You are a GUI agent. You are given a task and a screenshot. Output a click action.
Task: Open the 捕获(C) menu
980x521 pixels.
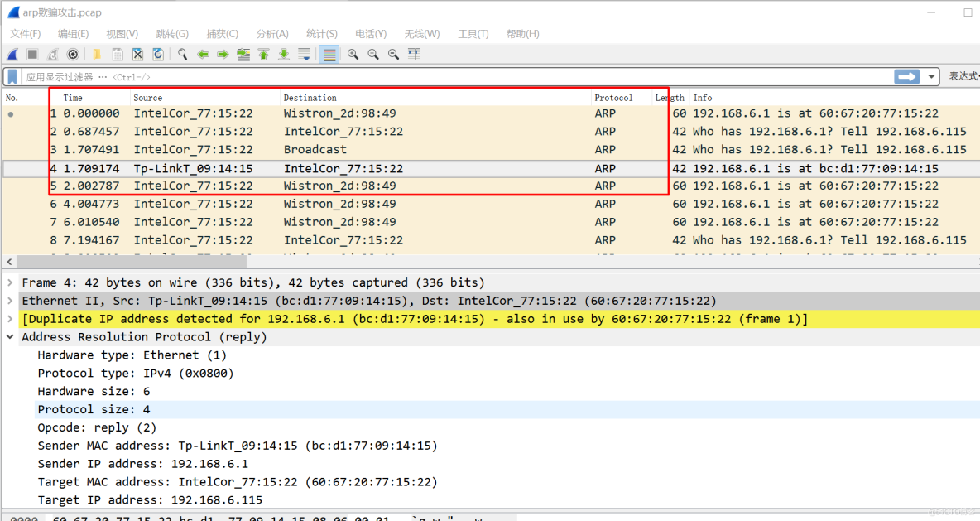click(x=222, y=34)
